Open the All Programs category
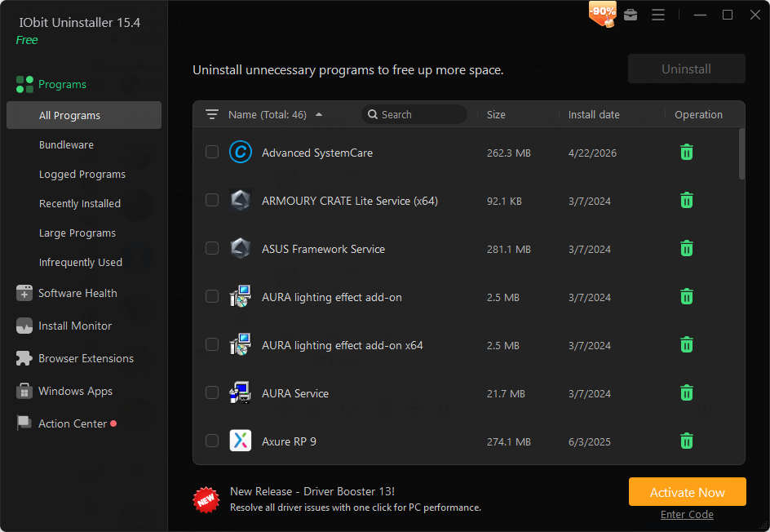Image resolution: width=770 pixels, height=532 pixels. click(x=84, y=115)
